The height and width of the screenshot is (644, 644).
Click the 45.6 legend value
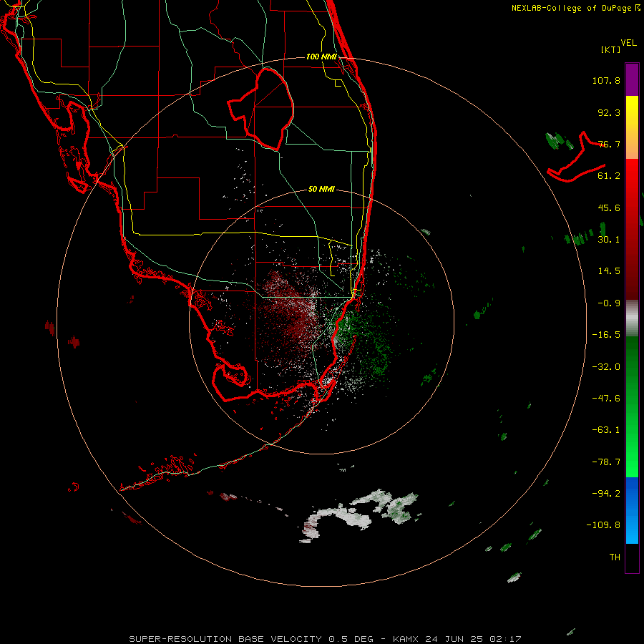[x=609, y=208]
